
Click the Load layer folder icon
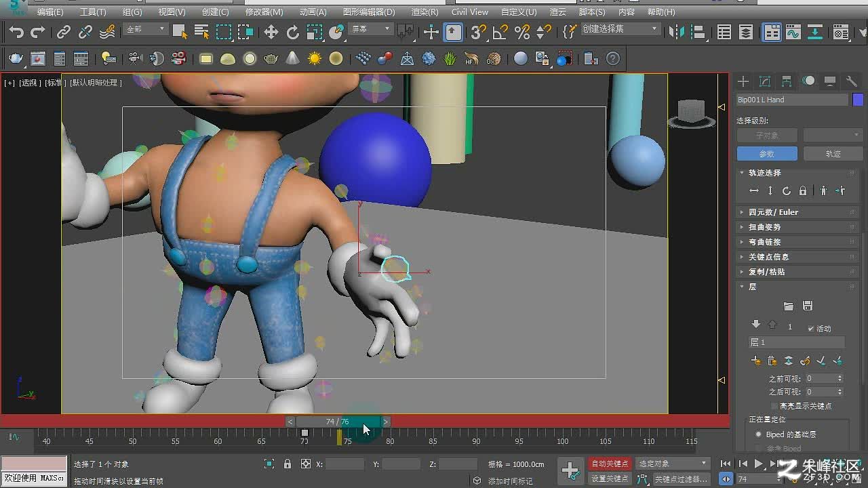tap(788, 306)
